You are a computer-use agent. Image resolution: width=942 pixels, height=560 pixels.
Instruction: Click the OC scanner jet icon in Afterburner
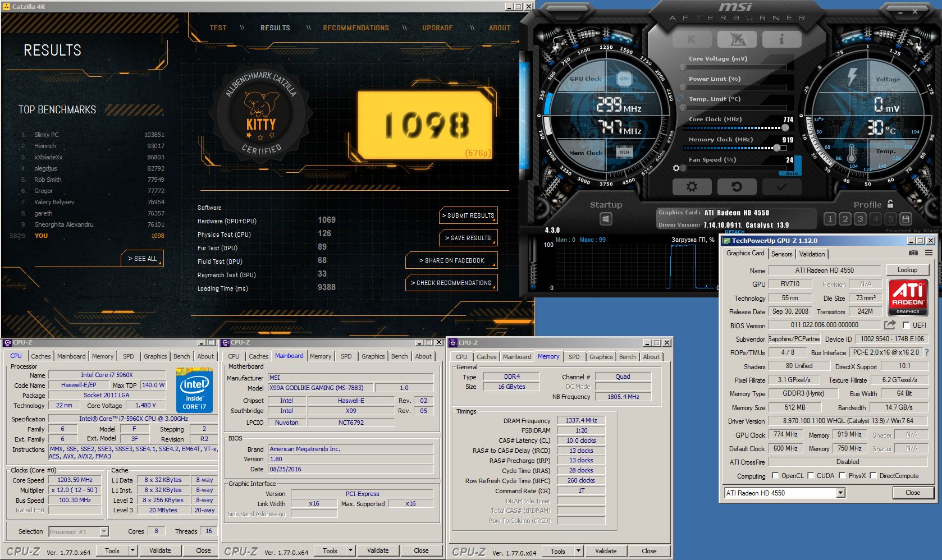point(737,39)
